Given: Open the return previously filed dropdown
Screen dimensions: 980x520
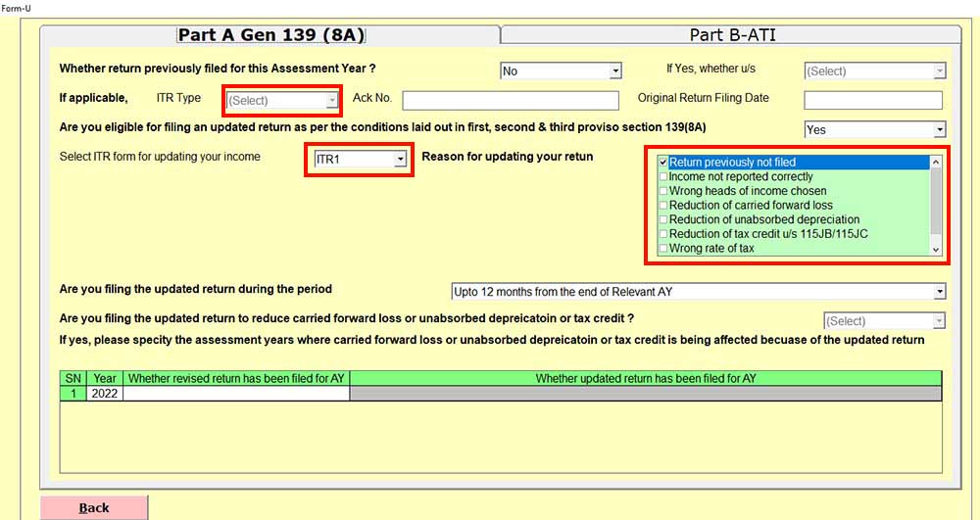Looking at the screenshot, I should click(561, 71).
